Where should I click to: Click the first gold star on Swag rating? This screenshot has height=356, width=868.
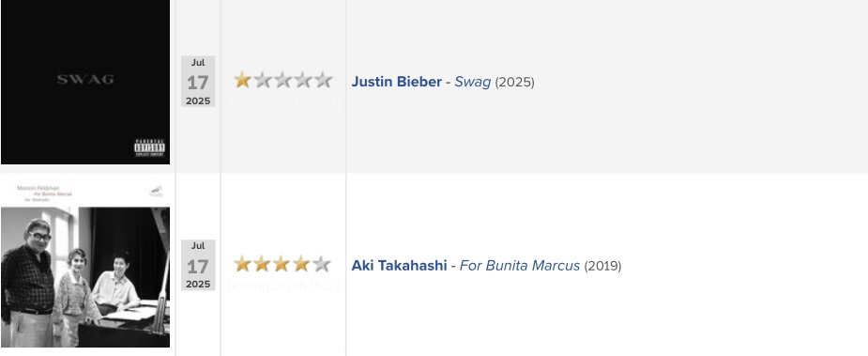[x=242, y=80]
